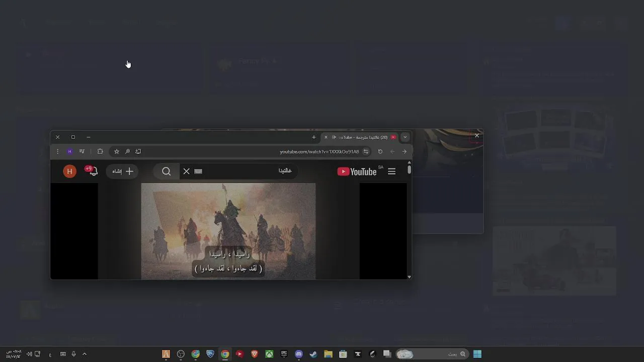This screenshot has width=644, height=362.
Task: Open Brave browser from the taskbar
Action: (x=255, y=354)
